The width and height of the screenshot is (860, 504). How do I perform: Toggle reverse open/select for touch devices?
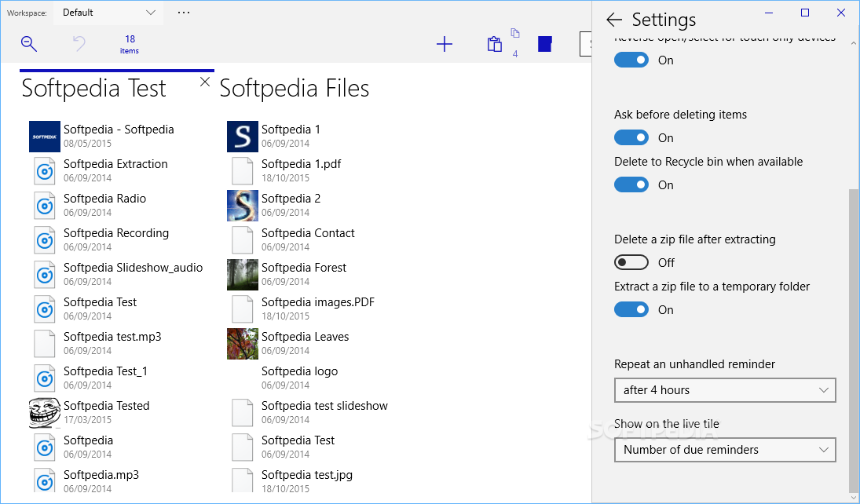pos(631,60)
